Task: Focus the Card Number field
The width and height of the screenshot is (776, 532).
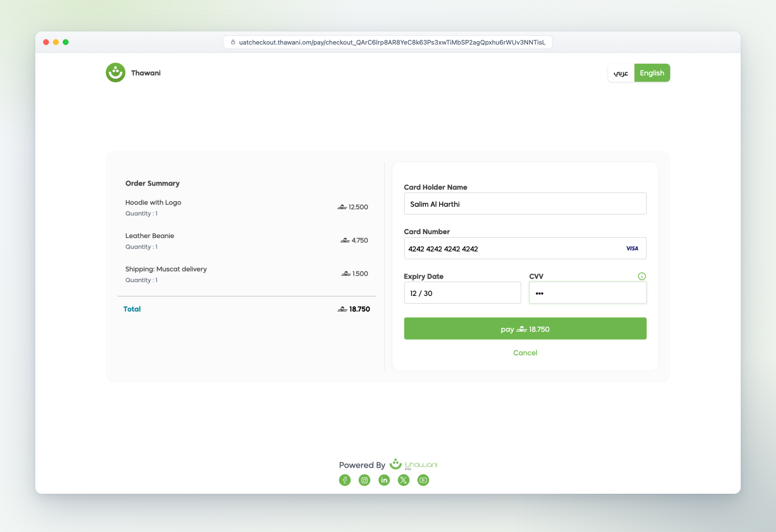Action: click(x=525, y=248)
